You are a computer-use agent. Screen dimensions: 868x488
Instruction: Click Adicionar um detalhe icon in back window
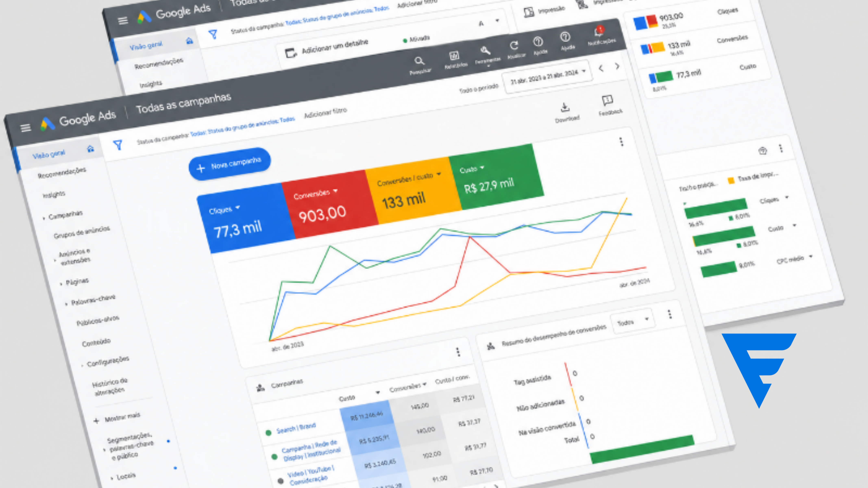(291, 53)
